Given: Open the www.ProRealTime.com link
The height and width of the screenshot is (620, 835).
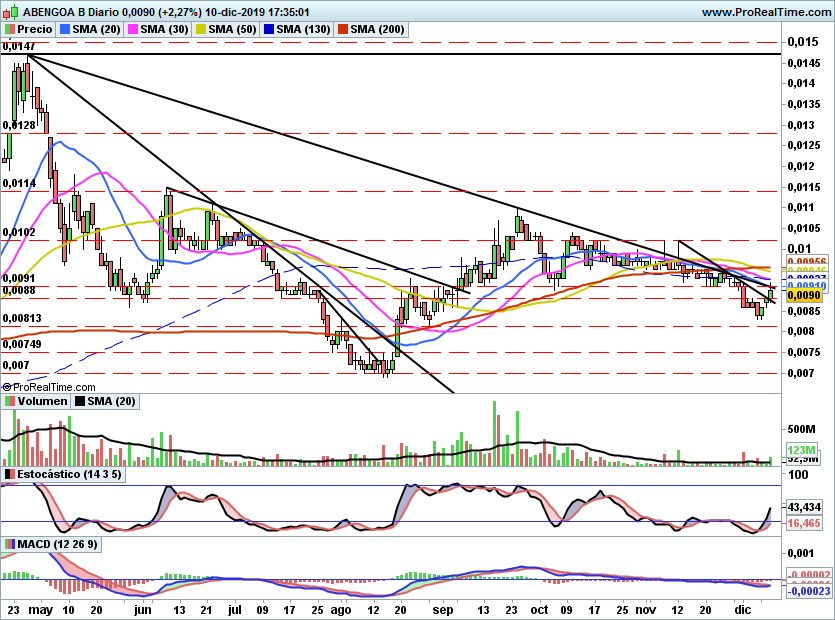Looking at the screenshot, I should coord(766,12).
